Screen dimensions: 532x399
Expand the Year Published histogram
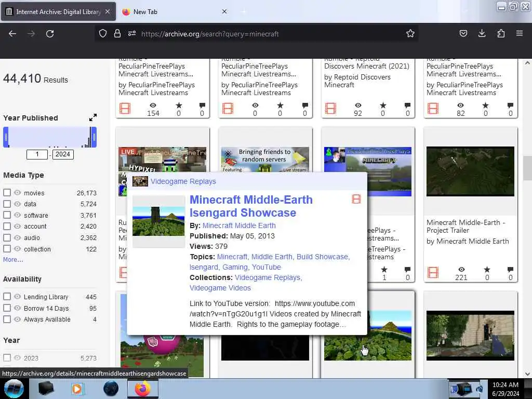pos(93,117)
